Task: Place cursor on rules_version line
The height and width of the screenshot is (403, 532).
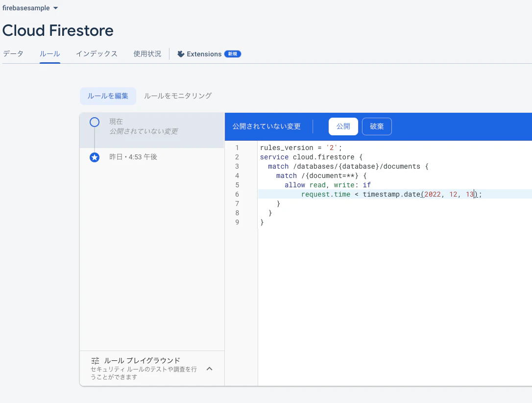Action: click(301, 148)
